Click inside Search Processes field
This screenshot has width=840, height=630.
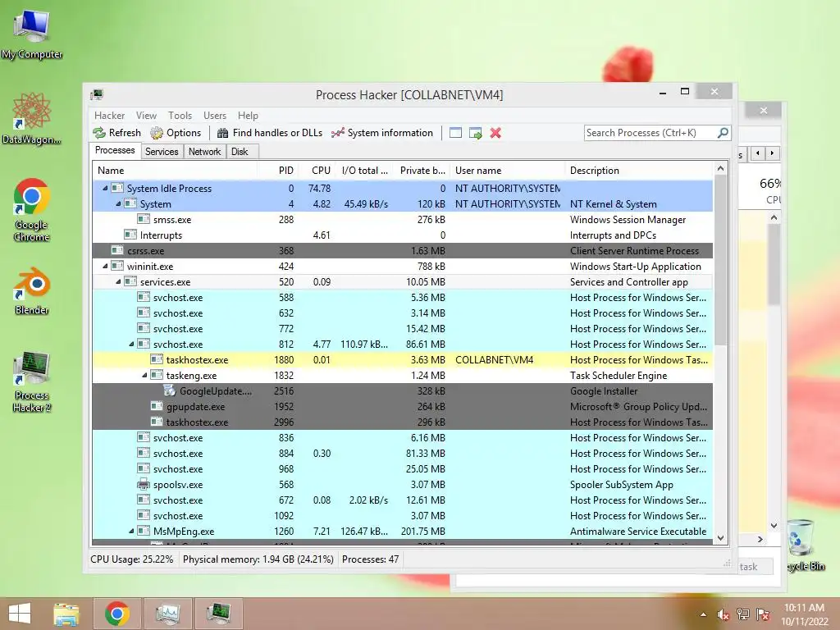651,133
